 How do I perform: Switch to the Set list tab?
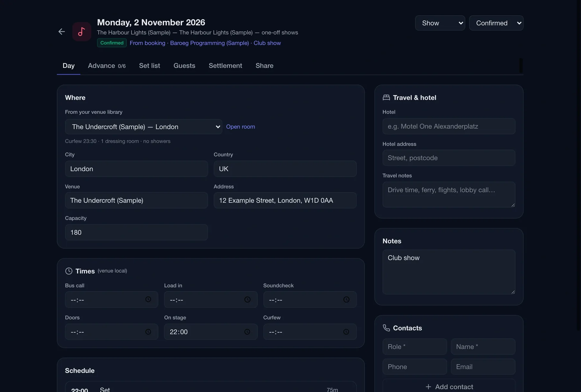click(149, 66)
